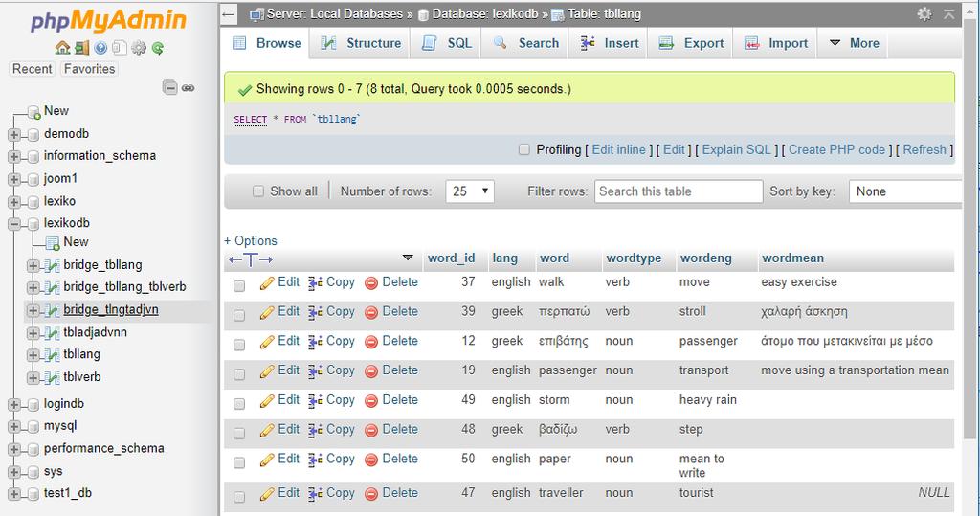Viewport: 980px width, 516px height.
Task: Open the Number of rows 25 dropdown
Action: 470,191
